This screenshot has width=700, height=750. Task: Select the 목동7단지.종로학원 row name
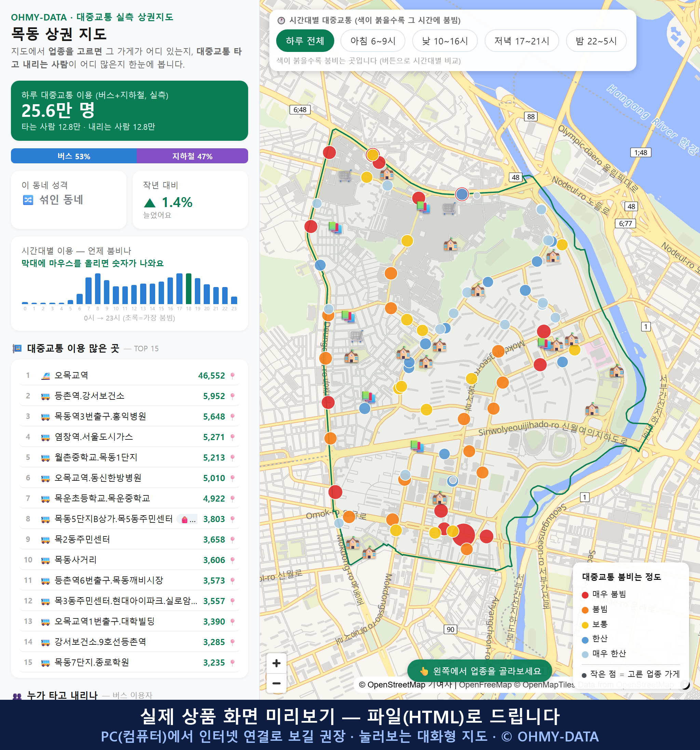(92, 663)
